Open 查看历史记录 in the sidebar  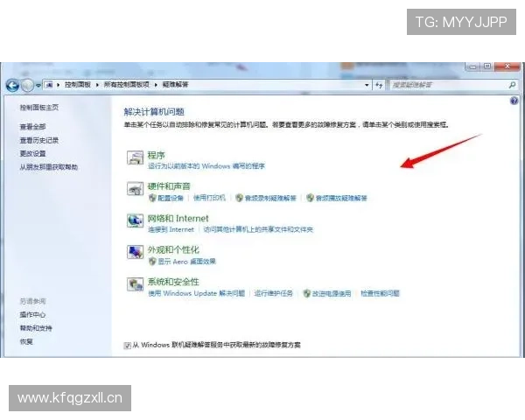click(39, 140)
